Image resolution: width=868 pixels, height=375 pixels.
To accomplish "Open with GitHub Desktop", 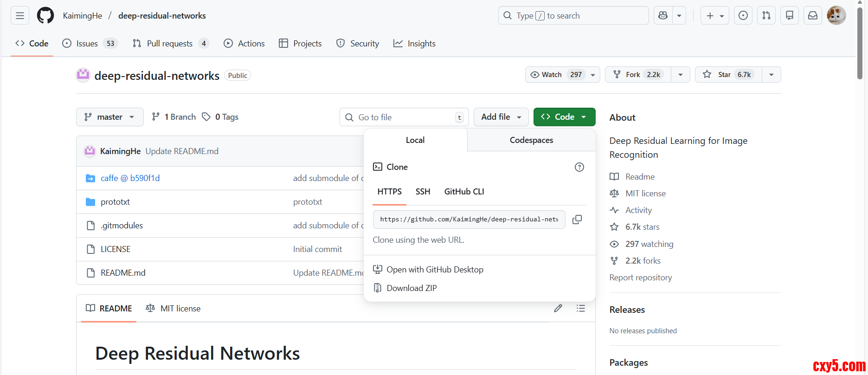I will pos(435,270).
